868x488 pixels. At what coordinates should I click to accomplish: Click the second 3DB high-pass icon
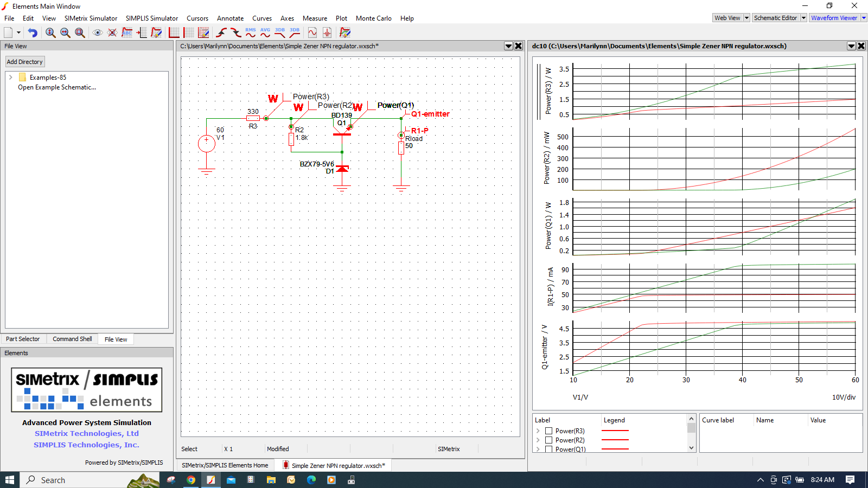pos(295,33)
